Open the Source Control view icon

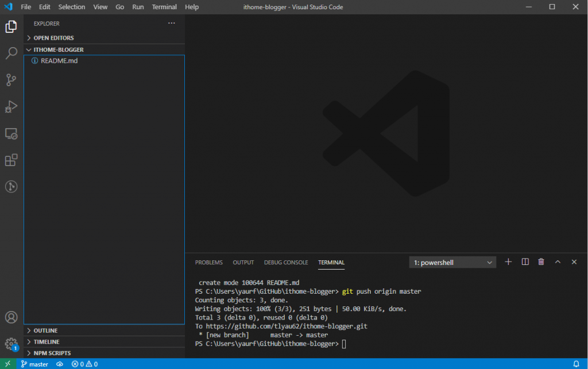click(11, 79)
